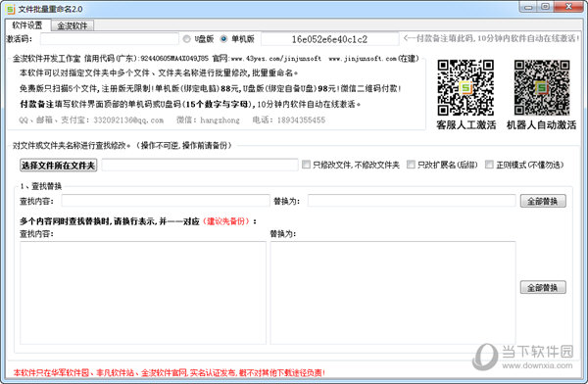Click the upper 全部替换 button
588x384 pixels.
pos(543,201)
